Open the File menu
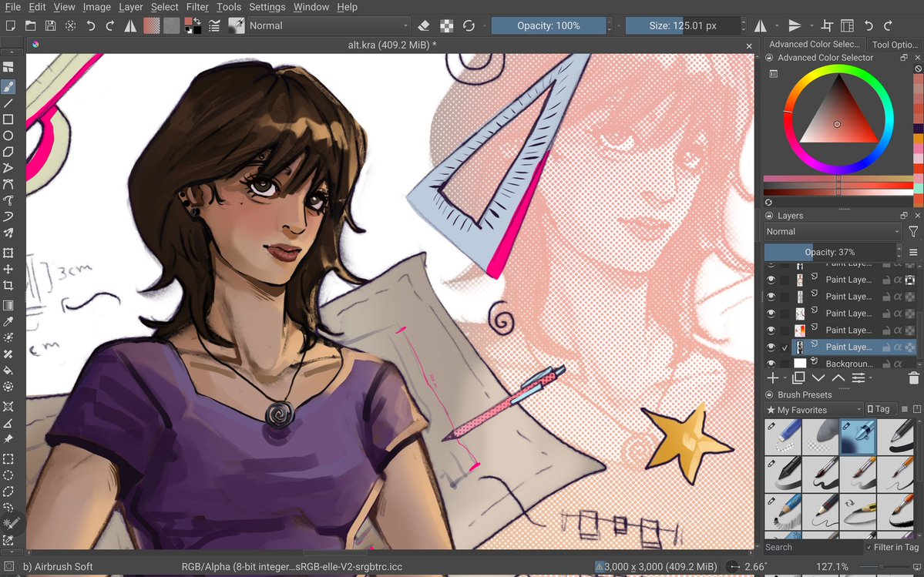 click(x=13, y=7)
